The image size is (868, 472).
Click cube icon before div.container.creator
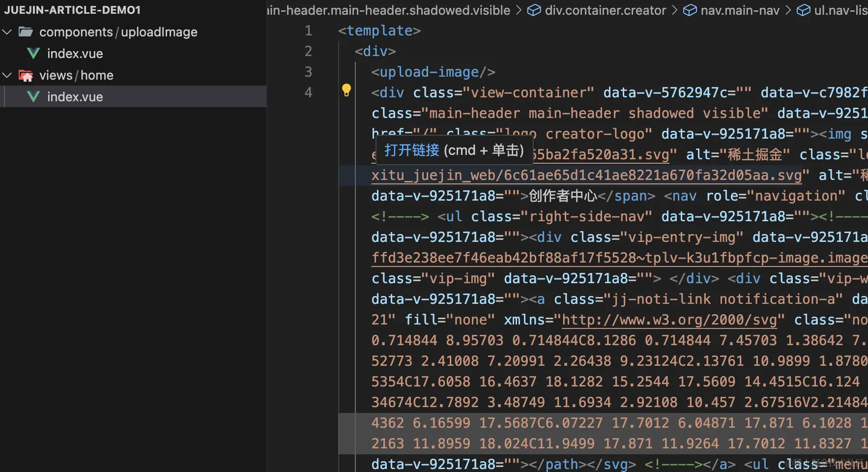[x=534, y=10]
